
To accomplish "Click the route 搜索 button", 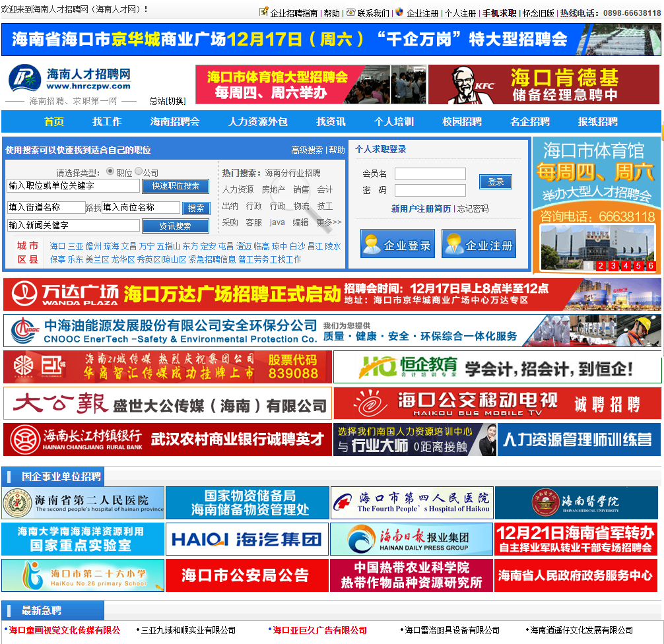I will click(196, 209).
